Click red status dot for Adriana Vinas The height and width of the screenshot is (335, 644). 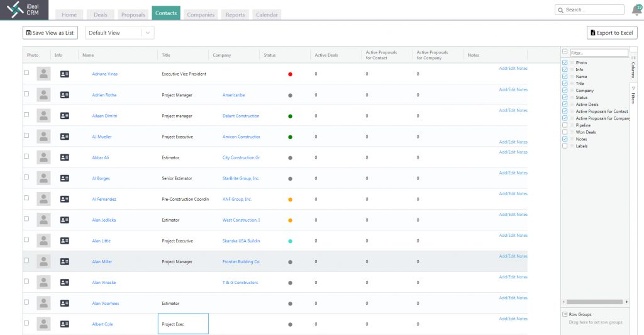(290, 74)
